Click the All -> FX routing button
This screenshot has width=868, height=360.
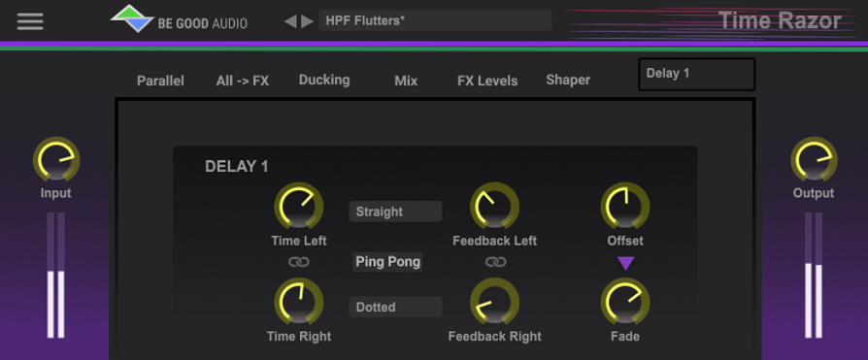pos(243,81)
